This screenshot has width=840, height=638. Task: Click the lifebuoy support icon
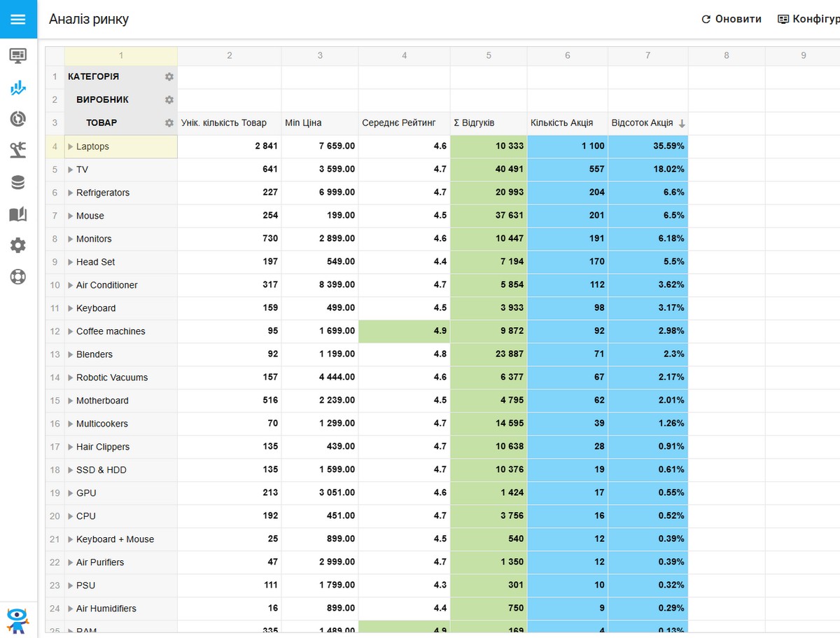(18, 277)
